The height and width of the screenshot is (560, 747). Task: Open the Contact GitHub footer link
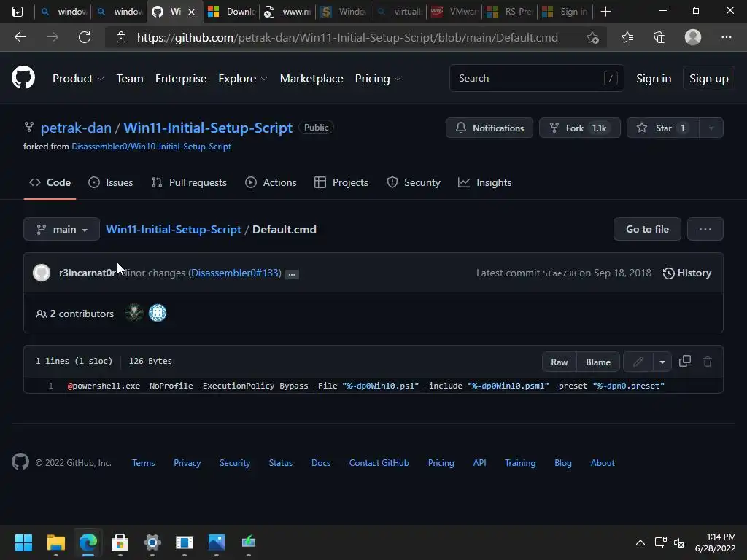(x=379, y=463)
